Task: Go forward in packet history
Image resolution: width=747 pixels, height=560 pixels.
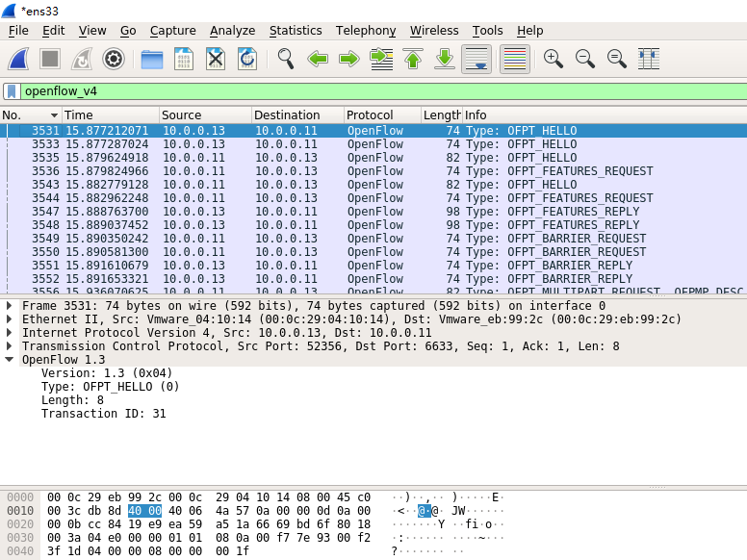Action: tap(349, 59)
